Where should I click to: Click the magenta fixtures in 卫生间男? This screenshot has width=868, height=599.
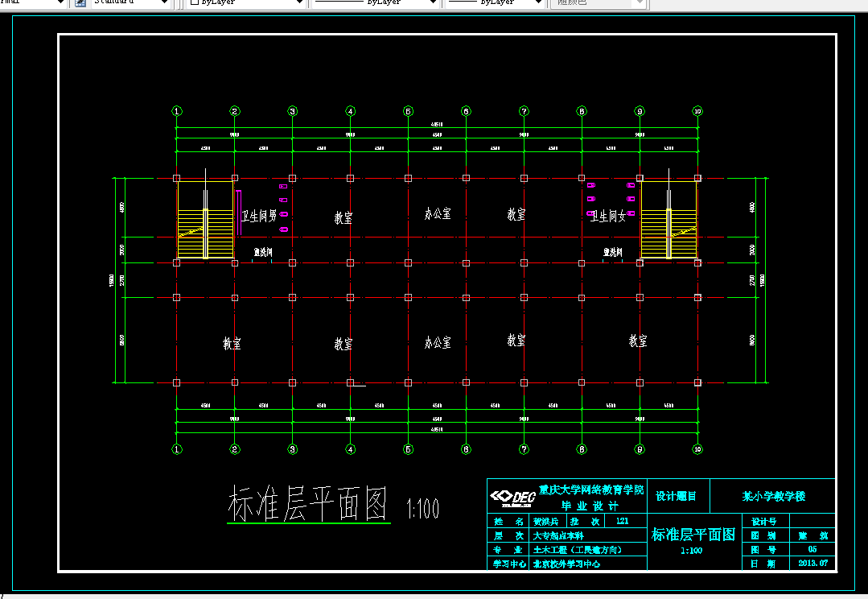tap(283, 208)
